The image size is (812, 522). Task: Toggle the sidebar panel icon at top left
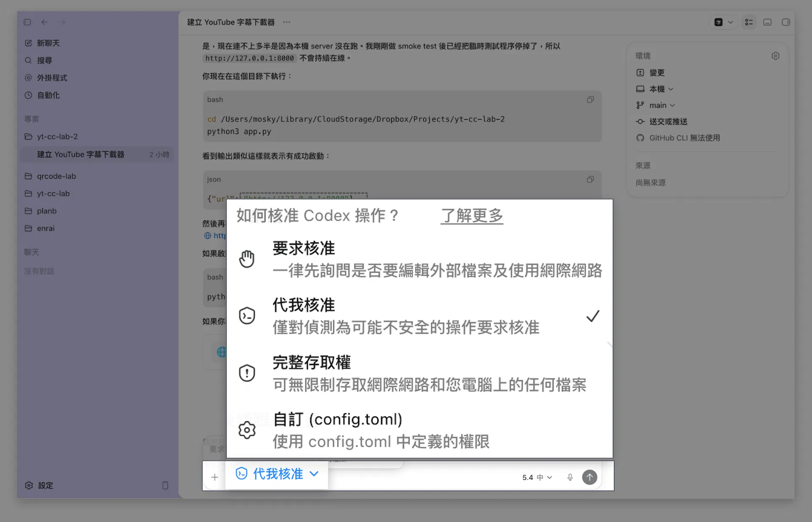pyautogui.click(x=27, y=22)
